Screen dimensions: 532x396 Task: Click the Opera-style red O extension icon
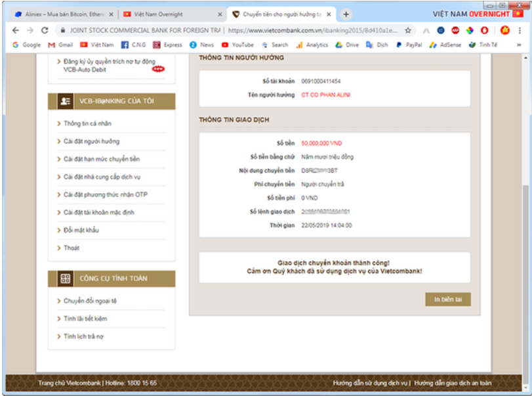tap(484, 31)
